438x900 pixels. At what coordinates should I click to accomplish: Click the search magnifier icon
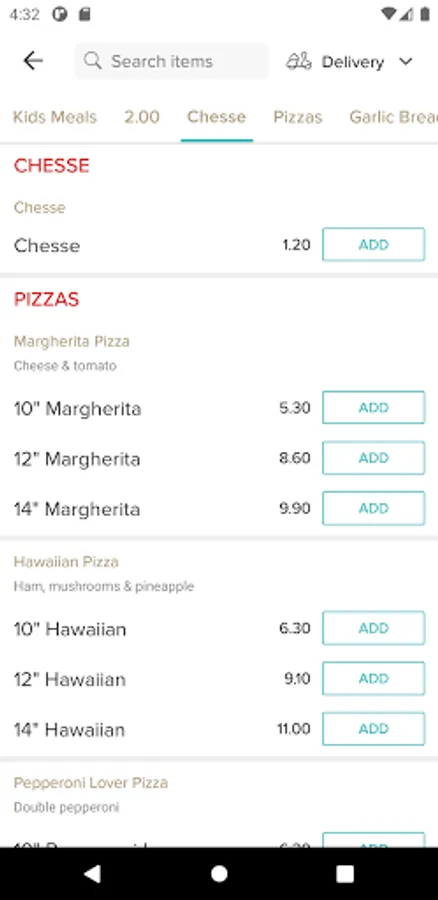tap(92, 61)
